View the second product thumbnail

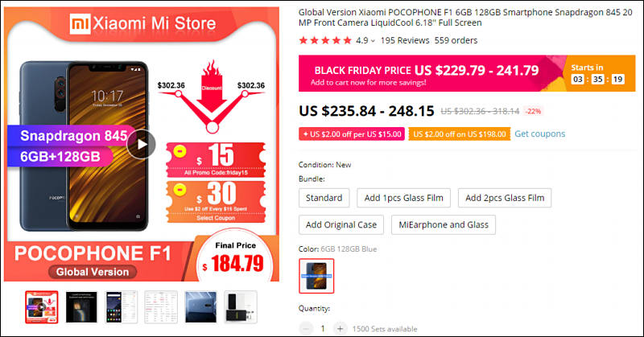[81, 307]
